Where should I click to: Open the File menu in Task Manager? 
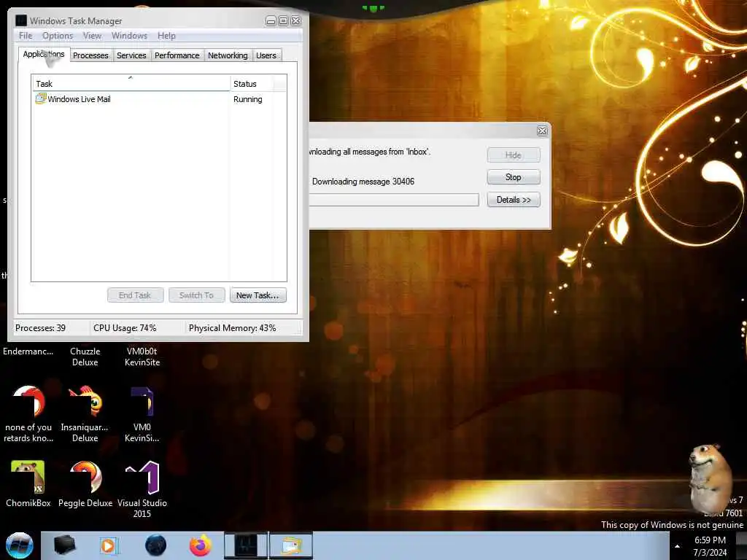pyautogui.click(x=26, y=36)
